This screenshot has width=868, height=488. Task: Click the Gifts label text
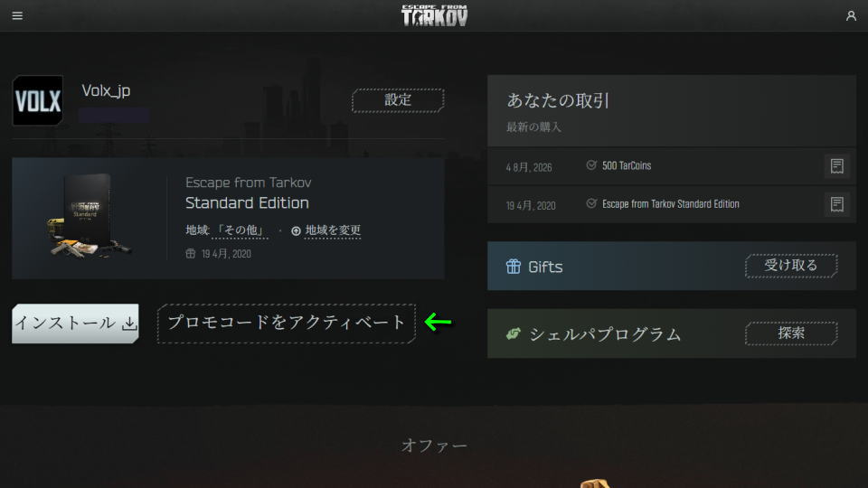(545, 267)
